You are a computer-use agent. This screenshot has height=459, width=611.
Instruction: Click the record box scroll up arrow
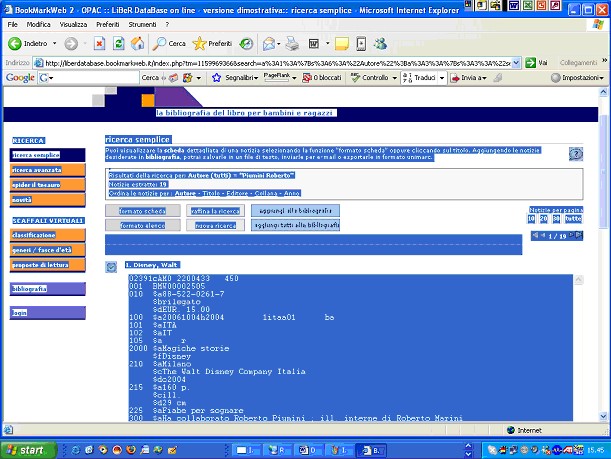(579, 279)
